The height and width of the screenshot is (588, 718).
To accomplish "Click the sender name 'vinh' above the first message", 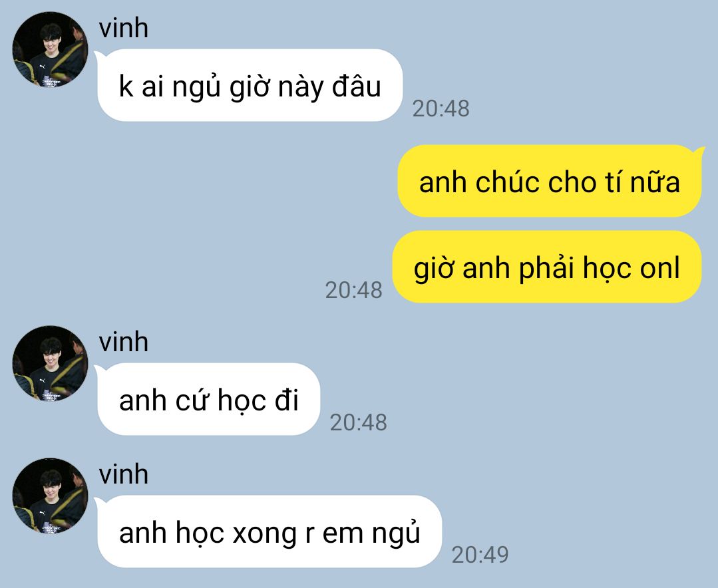I will click(x=124, y=29).
